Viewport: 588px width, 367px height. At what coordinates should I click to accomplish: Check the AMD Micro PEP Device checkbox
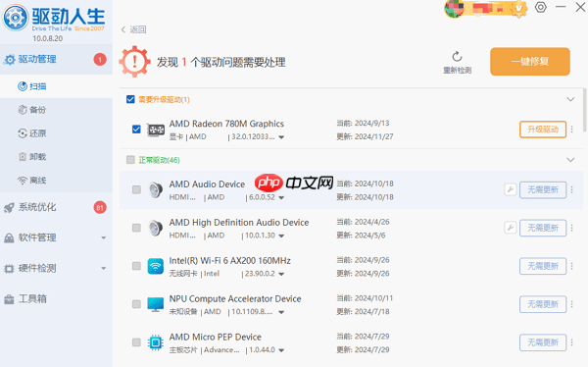point(136,342)
